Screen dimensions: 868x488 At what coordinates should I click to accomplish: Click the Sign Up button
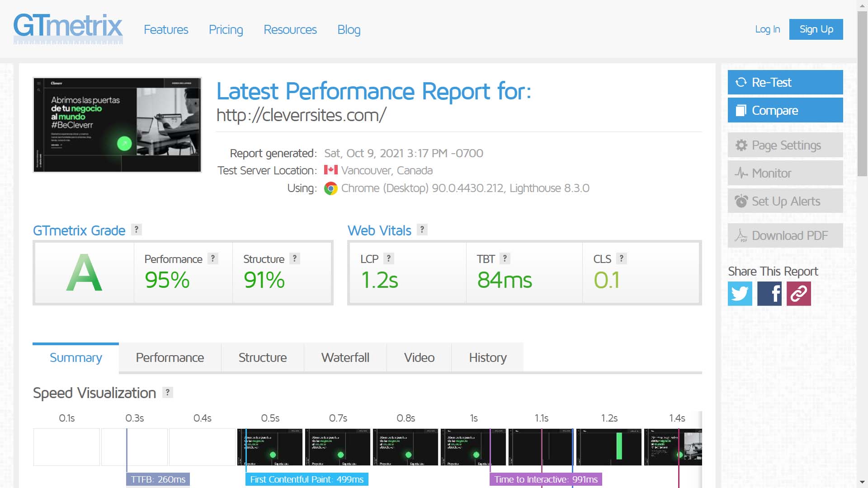pyautogui.click(x=816, y=29)
